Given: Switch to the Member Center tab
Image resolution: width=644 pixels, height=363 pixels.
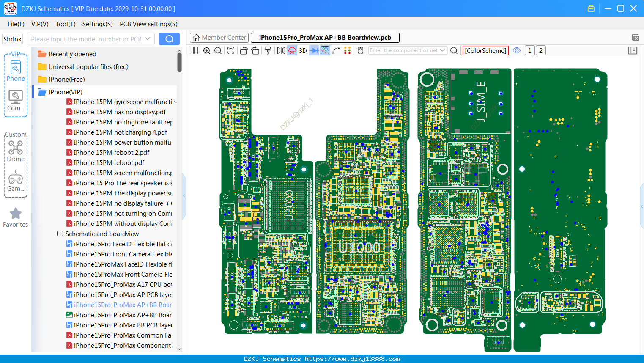Looking at the screenshot, I should tap(219, 38).
